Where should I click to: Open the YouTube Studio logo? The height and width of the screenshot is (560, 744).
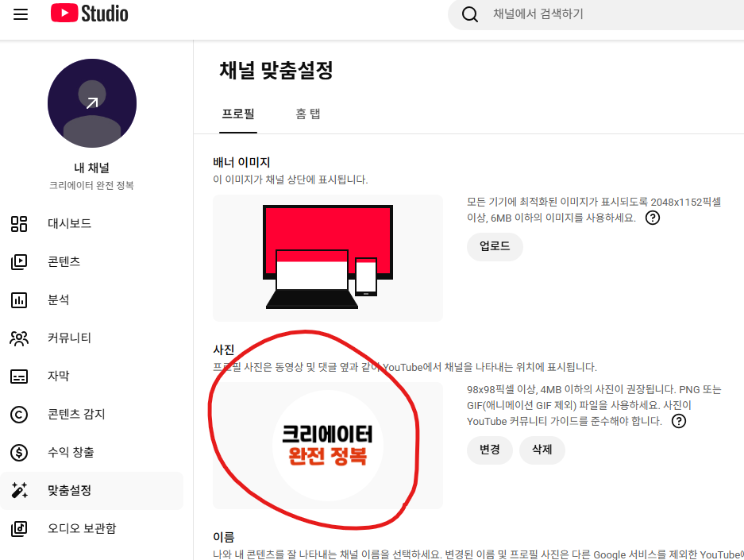(x=88, y=14)
